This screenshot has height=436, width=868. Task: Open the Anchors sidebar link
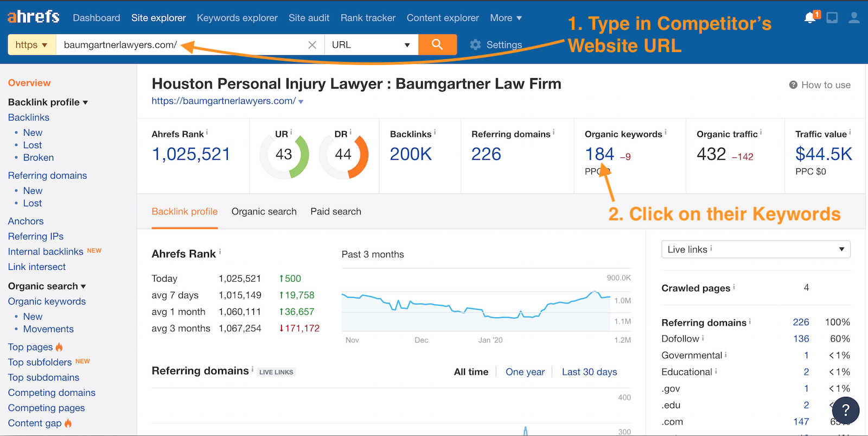pyautogui.click(x=26, y=221)
